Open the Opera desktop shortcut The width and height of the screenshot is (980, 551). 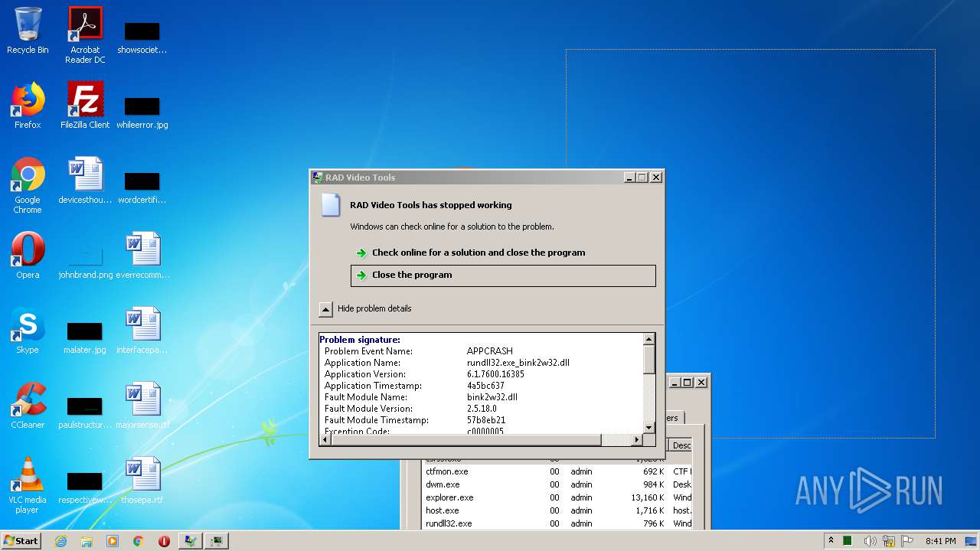coord(28,256)
